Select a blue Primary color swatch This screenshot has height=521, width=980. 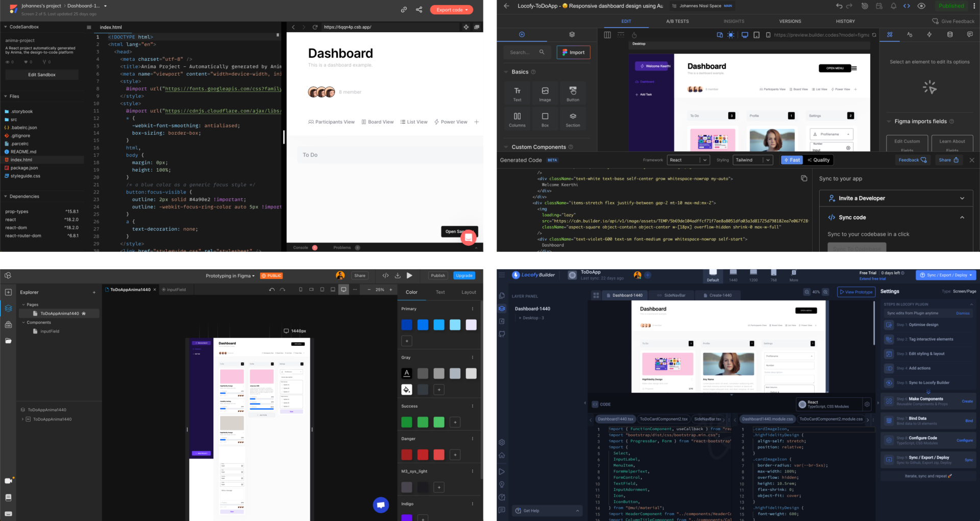click(x=407, y=325)
